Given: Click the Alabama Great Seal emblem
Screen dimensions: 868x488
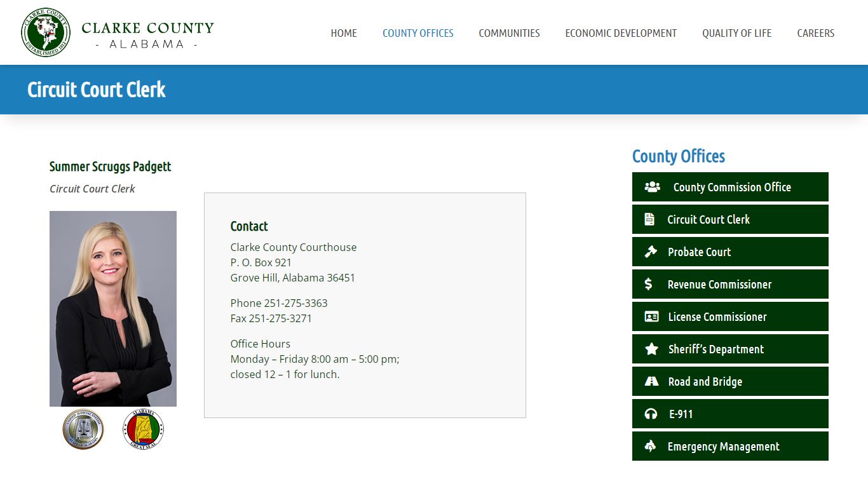Looking at the screenshot, I should [143, 430].
